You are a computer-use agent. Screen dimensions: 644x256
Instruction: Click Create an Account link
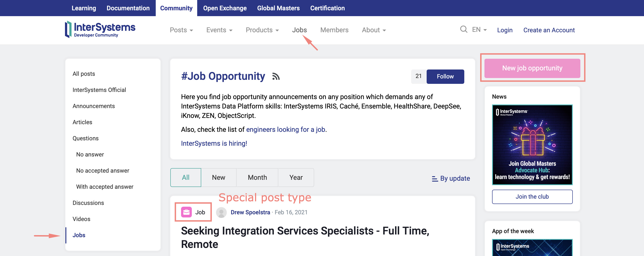click(x=549, y=30)
